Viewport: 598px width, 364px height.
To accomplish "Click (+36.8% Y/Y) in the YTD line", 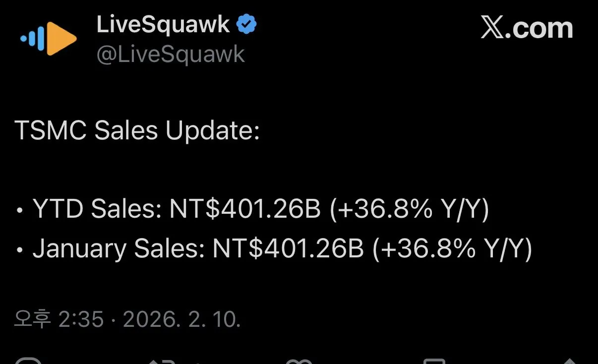I will [x=409, y=210].
